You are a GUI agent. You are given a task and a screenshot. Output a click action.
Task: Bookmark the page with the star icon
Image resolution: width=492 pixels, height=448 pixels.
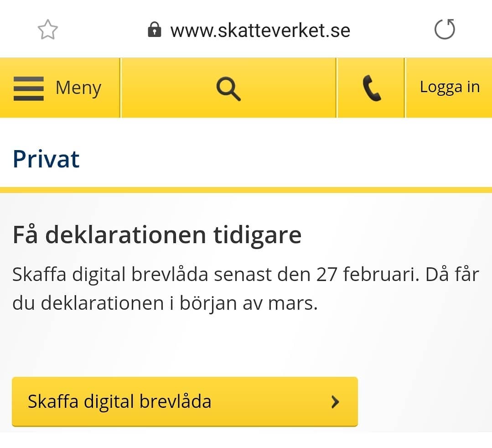coord(48,30)
